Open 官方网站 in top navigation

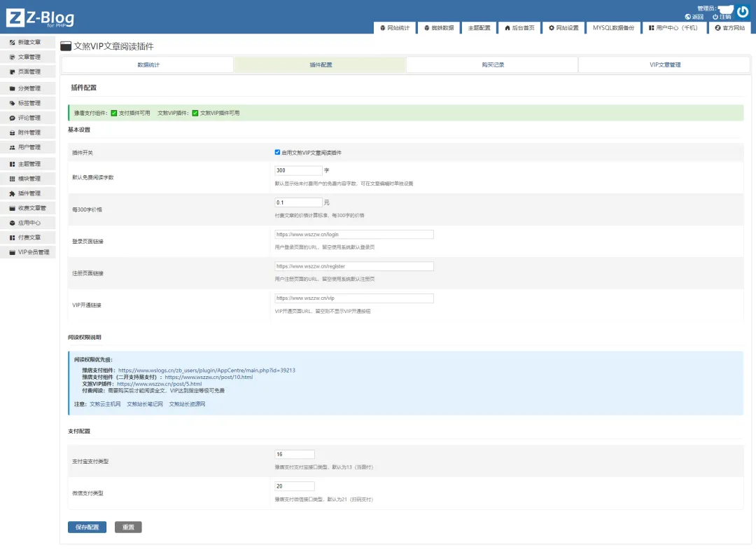point(730,28)
